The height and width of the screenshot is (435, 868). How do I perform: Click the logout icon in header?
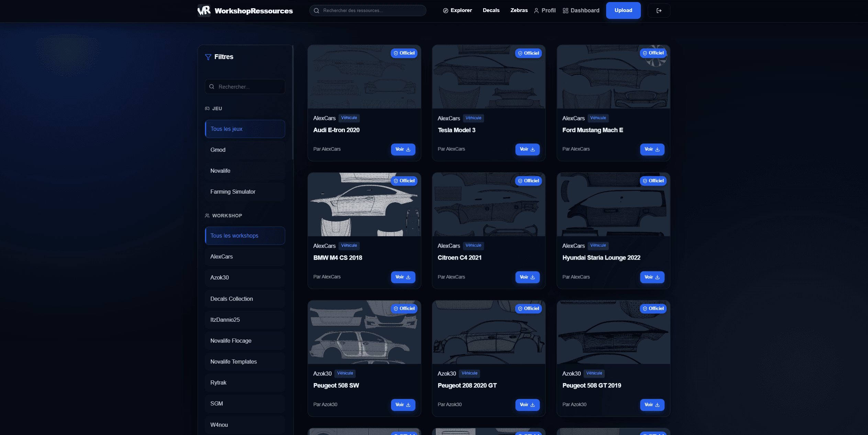(x=659, y=11)
